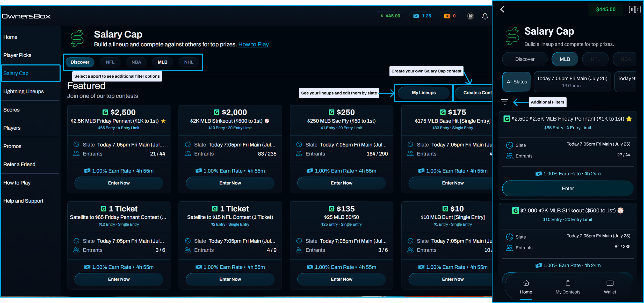Screen dimensions: 644x303
Task: Click Enter Now on $25 MLB 50/50
Action: (342, 279)
